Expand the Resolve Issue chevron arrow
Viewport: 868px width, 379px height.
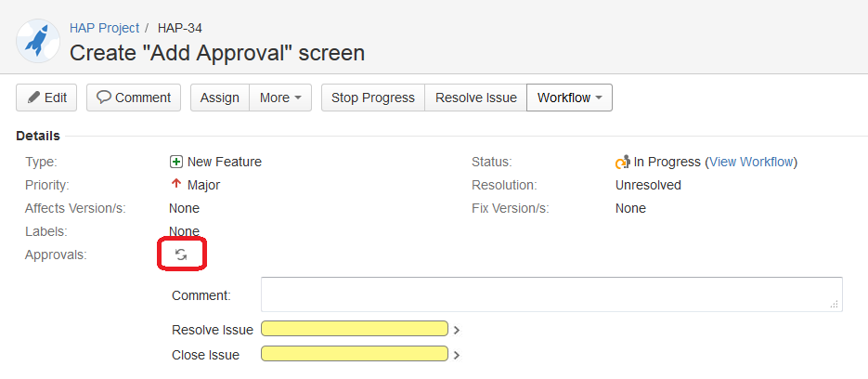pos(457,330)
